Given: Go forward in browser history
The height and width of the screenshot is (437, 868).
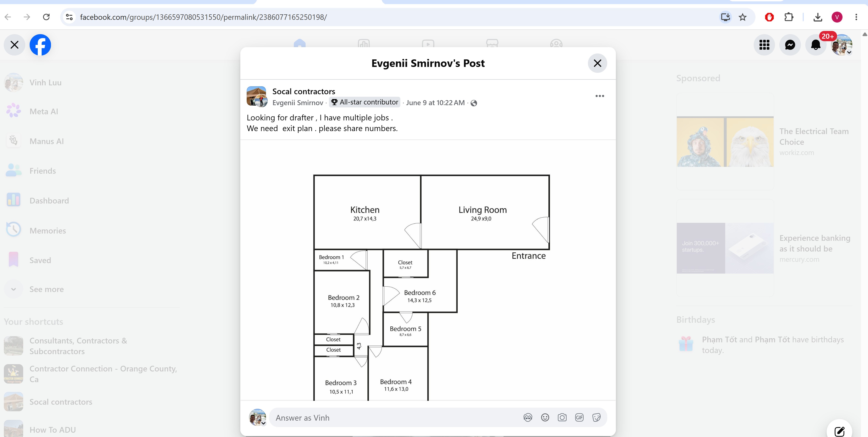Looking at the screenshot, I should (27, 17).
